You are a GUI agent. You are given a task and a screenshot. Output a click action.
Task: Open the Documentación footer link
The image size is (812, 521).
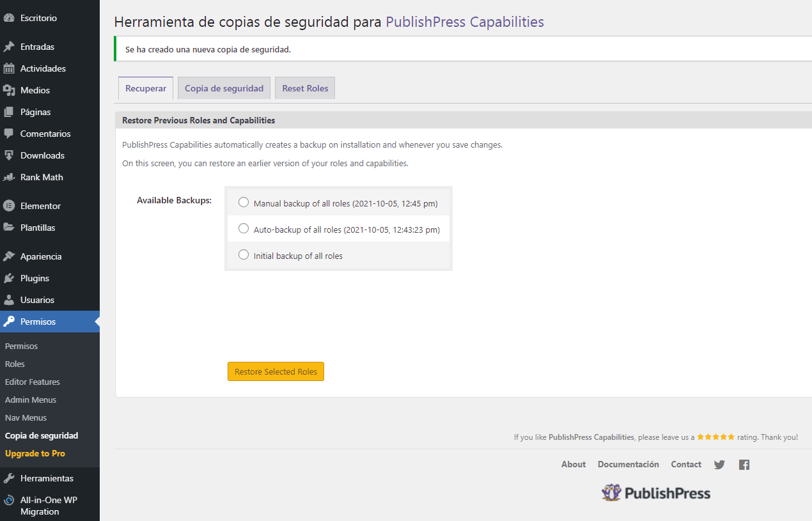click(629, 464)
